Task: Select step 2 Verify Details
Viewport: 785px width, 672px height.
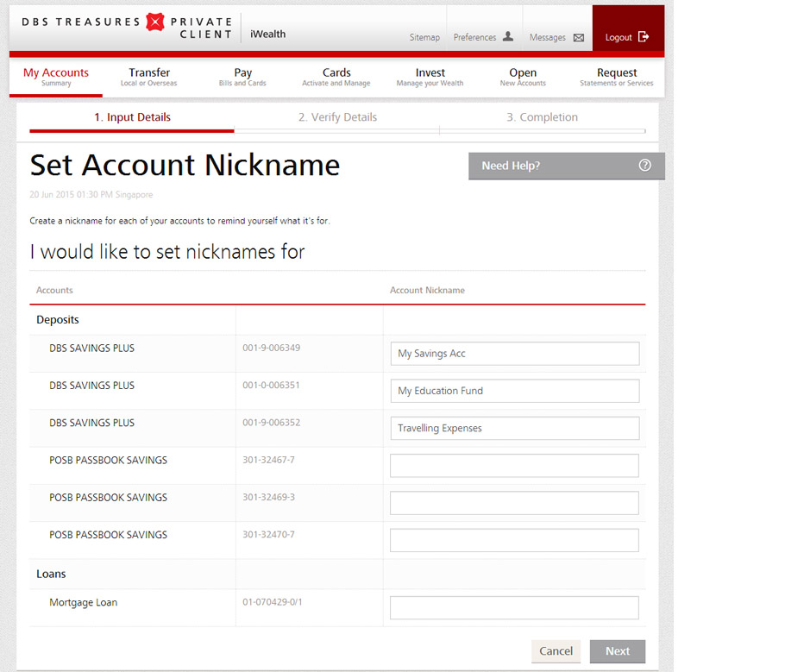Action: coord(337,117)
